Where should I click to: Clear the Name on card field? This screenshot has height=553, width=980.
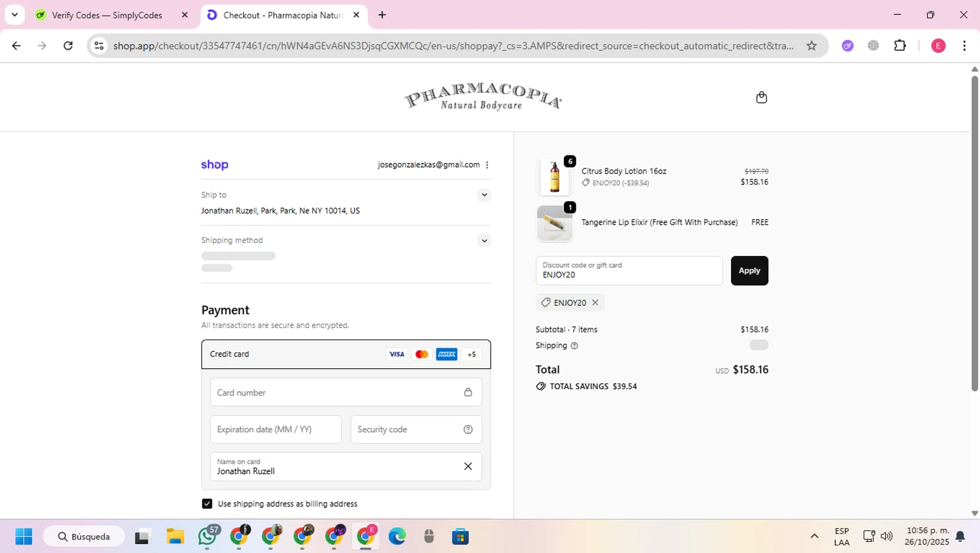468,466
